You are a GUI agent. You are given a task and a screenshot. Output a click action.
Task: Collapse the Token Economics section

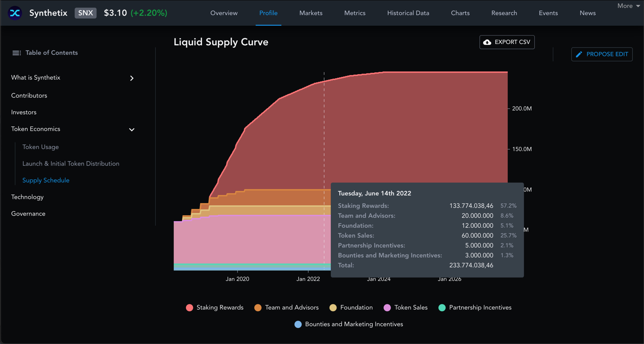coord(132,130)
